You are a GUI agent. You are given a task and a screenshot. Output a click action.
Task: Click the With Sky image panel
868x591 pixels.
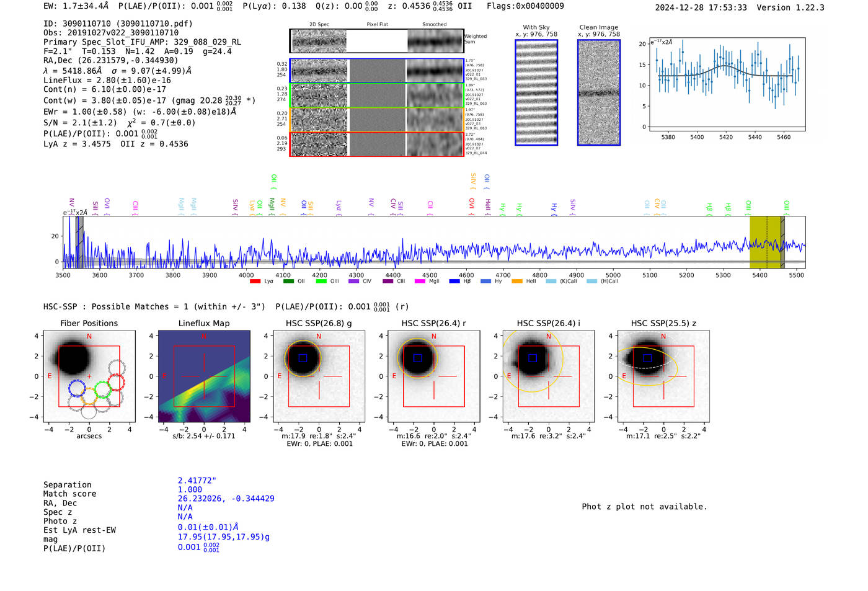536,92
